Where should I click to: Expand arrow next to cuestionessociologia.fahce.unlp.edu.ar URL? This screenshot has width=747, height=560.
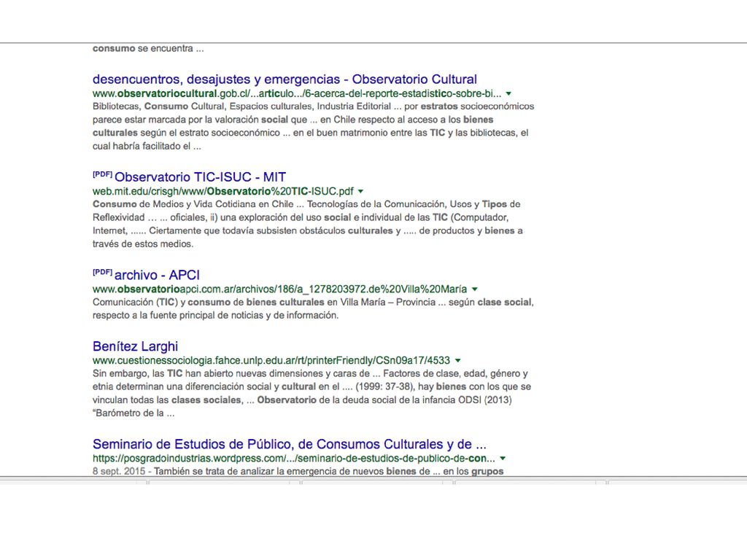tap(458, 360)
